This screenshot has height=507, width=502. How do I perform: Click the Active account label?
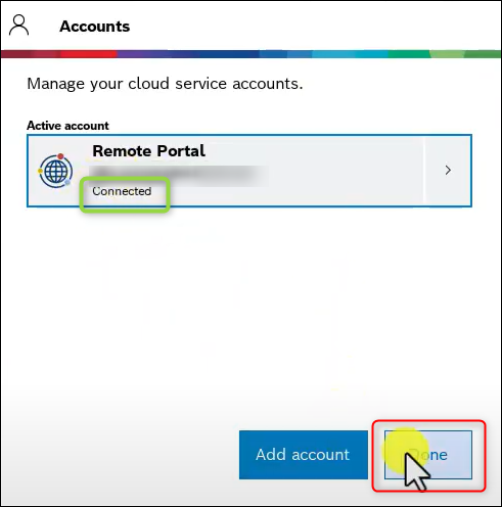[x=68, y=126]
